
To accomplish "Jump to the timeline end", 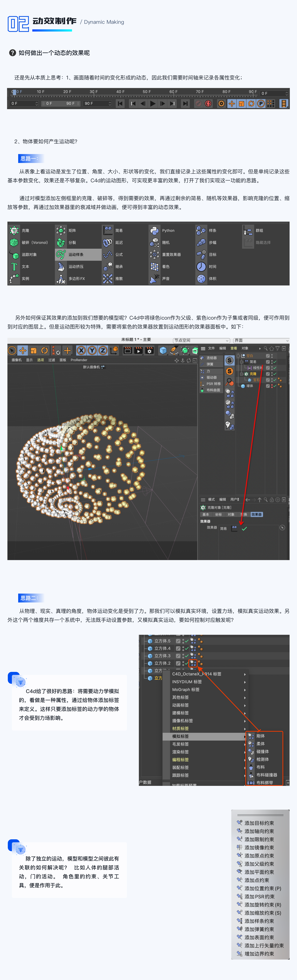I will point(185,104).
